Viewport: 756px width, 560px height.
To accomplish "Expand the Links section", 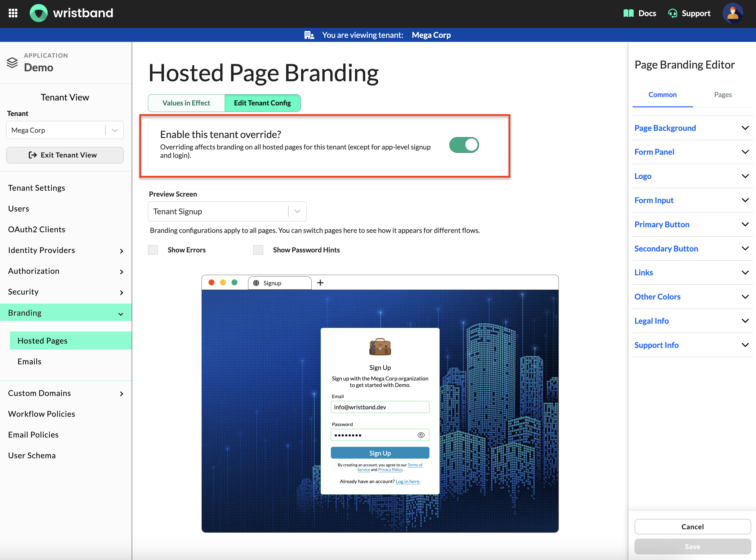I will [692, 273].
